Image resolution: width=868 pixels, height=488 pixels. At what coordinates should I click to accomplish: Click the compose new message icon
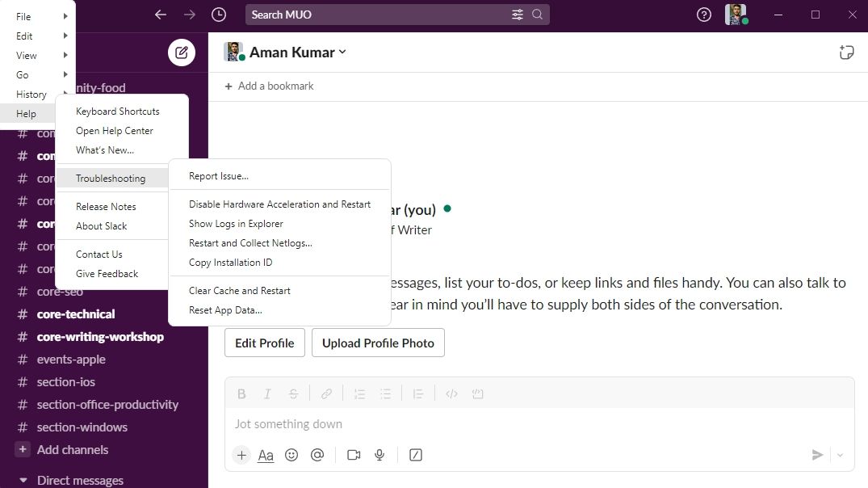pyautogui.click(x=182, y=53)
